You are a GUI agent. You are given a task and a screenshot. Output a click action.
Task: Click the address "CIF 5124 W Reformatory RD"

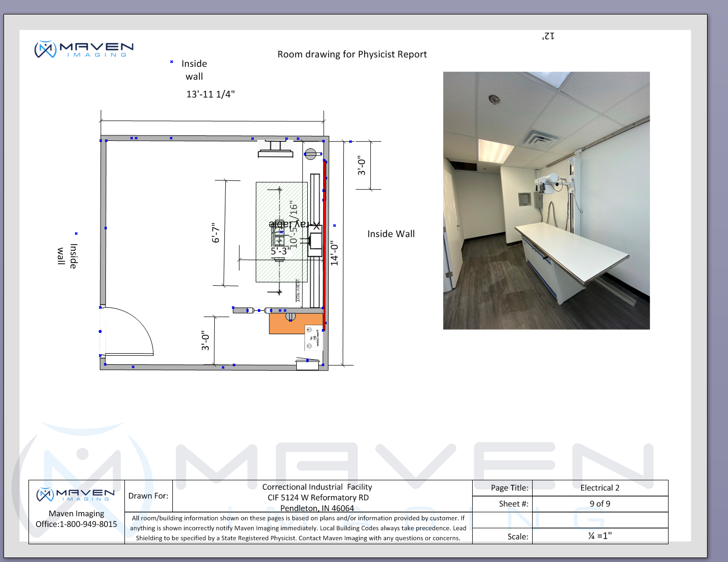pyautogui.click(x=318, y=498)
